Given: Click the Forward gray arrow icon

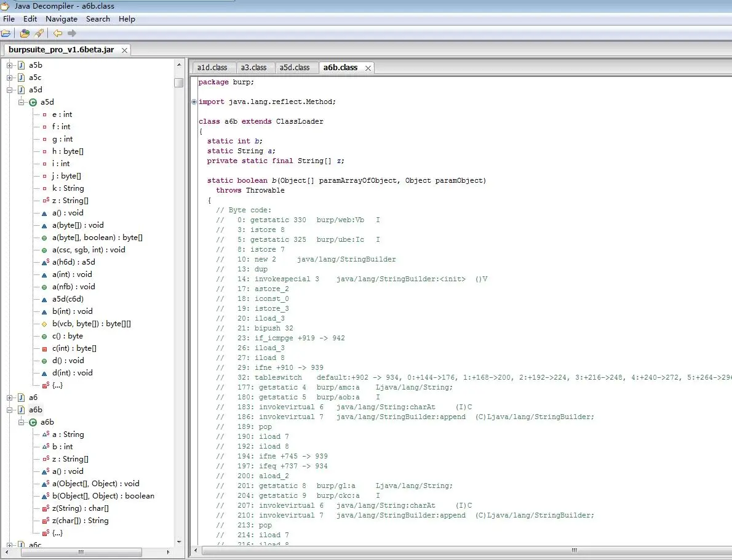Looking at the screenshot, I should tap(72, 33).
